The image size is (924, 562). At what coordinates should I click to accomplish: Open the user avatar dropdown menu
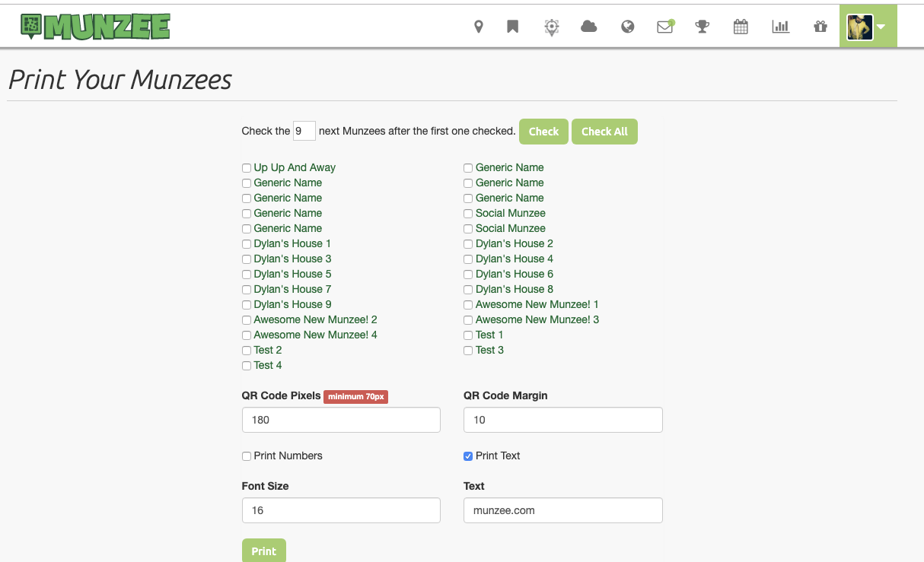click(x=868, y=27)
